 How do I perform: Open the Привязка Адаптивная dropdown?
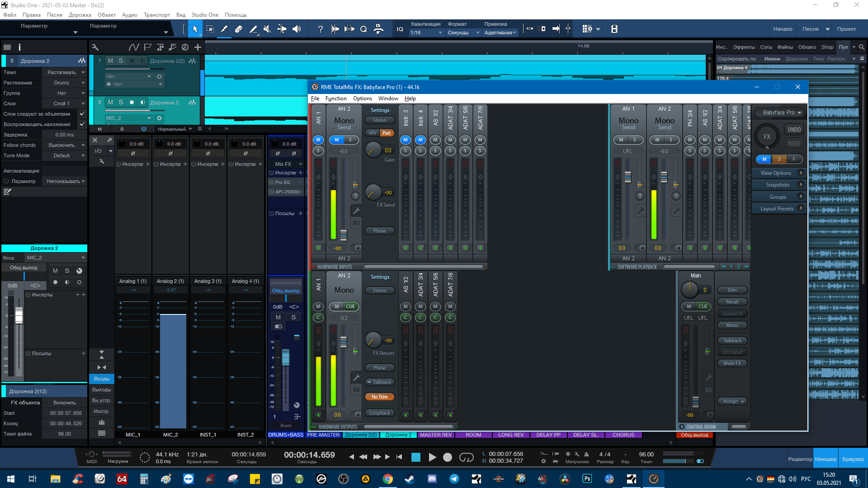click(x=500, y=33)
